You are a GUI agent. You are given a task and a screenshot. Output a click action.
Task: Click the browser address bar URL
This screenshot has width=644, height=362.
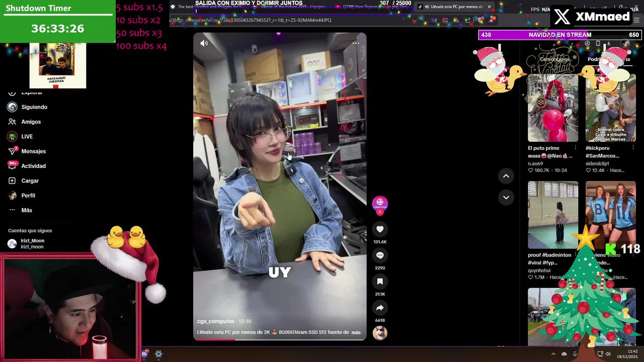[252, 20]
